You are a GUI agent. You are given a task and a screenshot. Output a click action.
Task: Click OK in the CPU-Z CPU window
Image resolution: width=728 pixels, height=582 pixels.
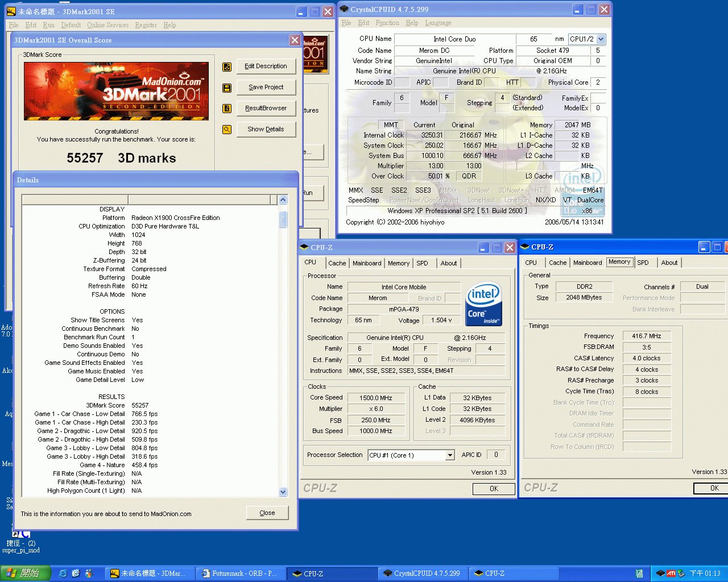click(x=494, y=489)
